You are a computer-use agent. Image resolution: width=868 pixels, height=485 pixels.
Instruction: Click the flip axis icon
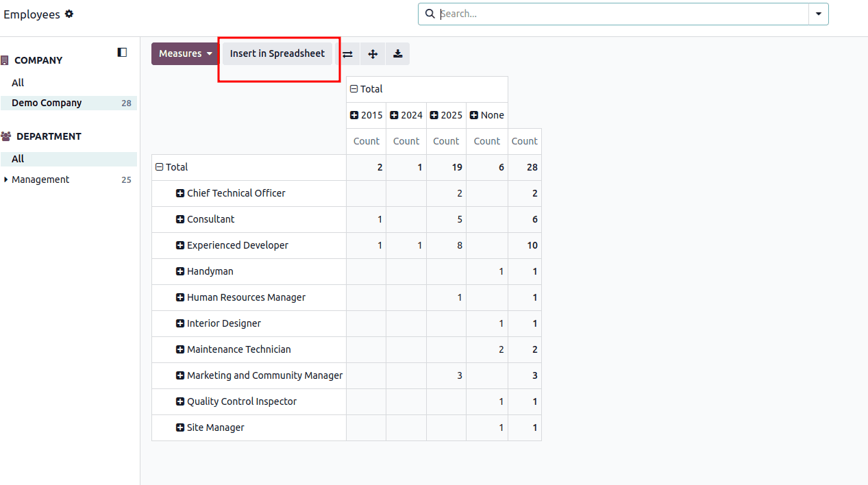point(348,54)
